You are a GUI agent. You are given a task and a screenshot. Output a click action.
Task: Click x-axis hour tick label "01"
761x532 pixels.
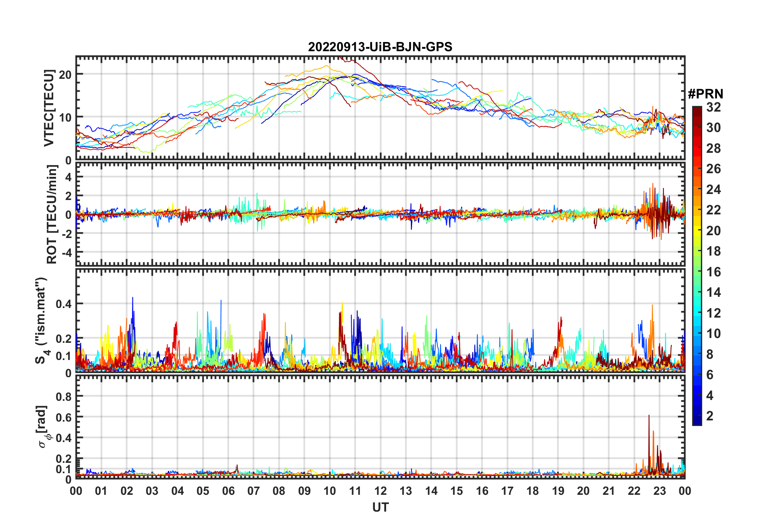[101, 491]
